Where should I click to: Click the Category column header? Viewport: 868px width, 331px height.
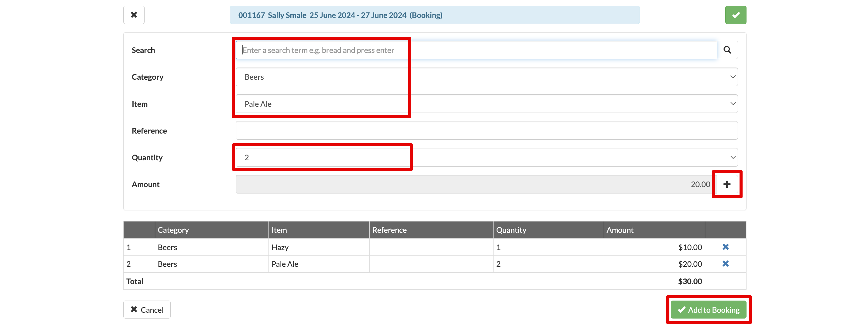(173, 230)
